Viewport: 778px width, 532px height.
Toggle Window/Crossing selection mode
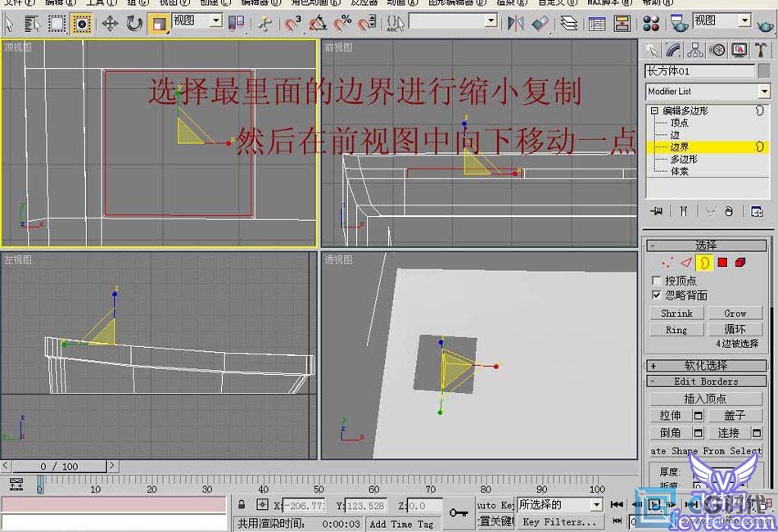81,23
